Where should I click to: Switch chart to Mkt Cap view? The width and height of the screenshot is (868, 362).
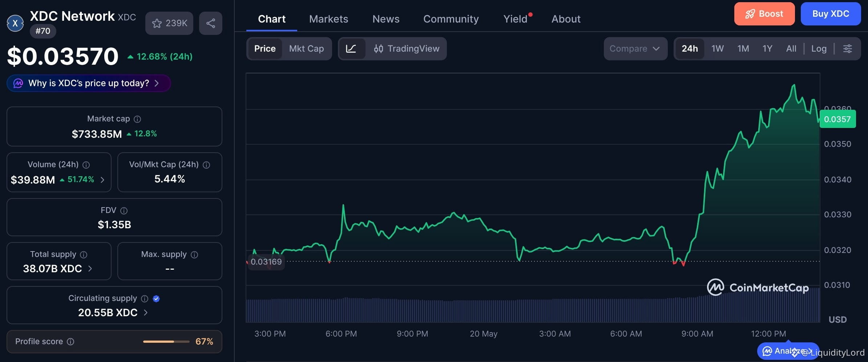coord(306,49)
